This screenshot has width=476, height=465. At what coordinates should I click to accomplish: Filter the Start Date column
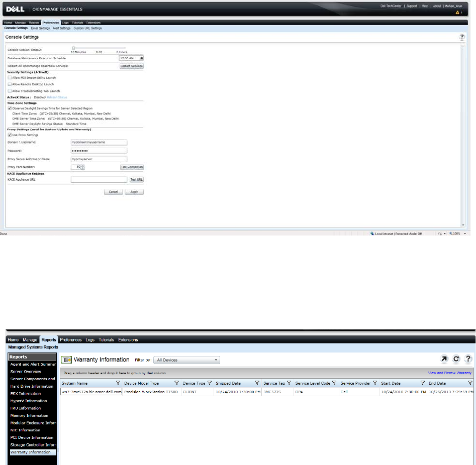coord(423,383)
